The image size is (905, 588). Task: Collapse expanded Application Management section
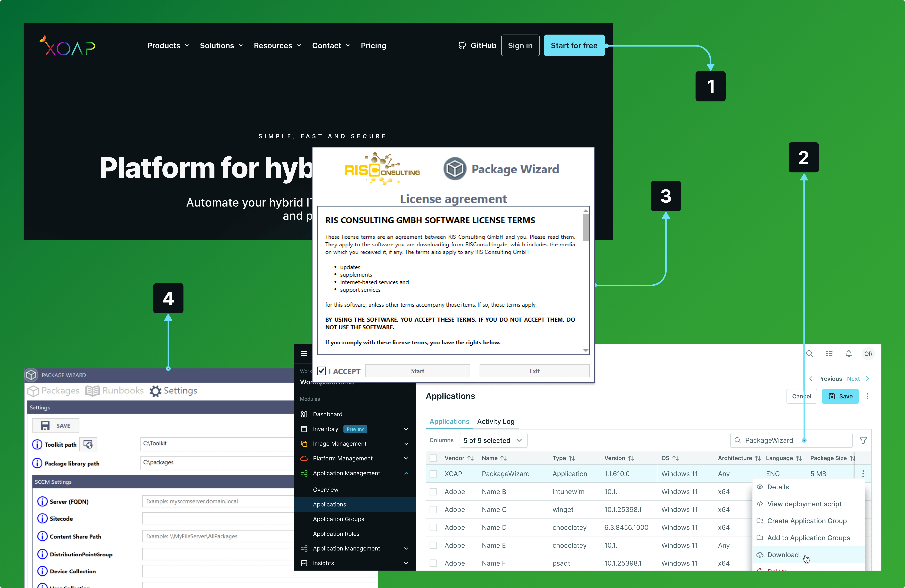coord(406,473)
